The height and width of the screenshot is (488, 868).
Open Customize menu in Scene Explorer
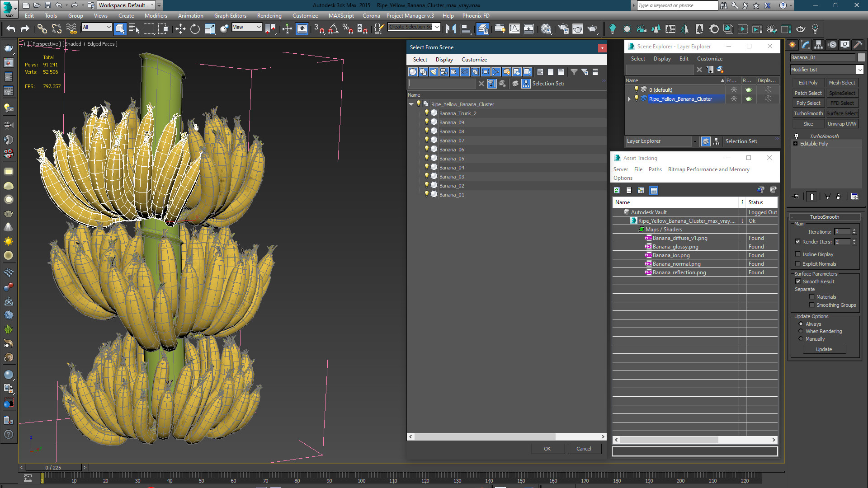tap(709, 59)
